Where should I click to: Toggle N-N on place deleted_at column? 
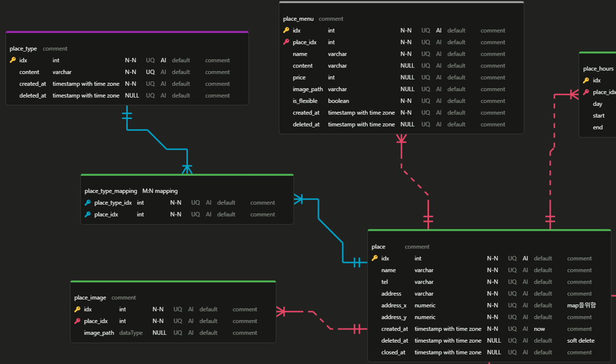pos(494,341)
